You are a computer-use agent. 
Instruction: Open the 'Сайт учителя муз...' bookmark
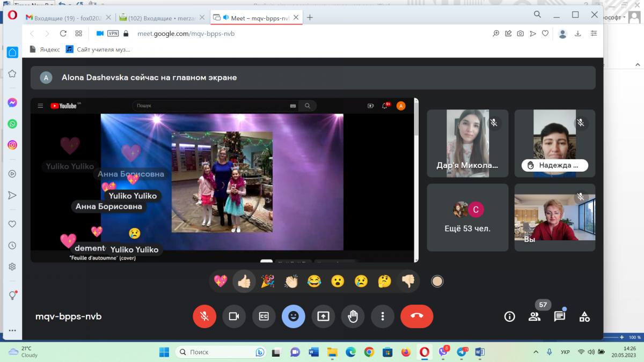(98, 49)
